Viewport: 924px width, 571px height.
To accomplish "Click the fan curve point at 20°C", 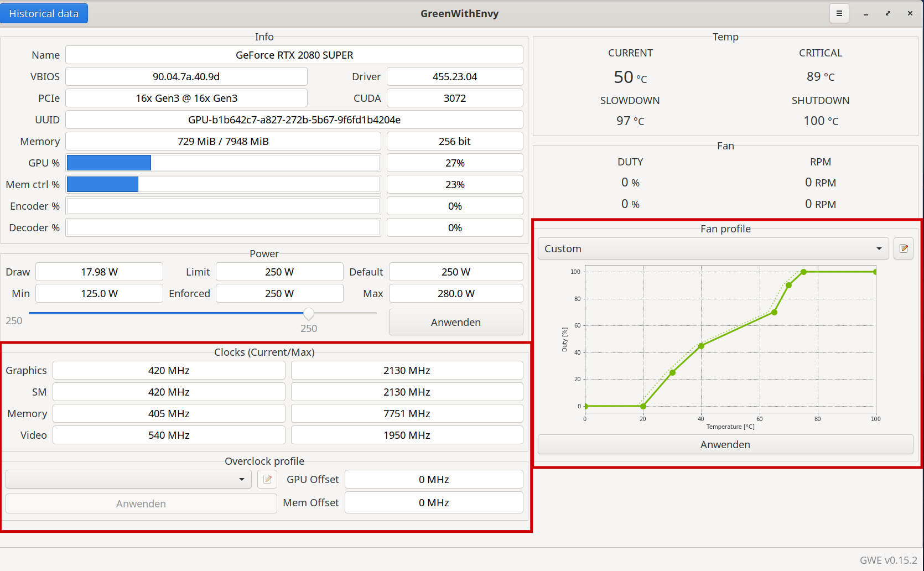I will (643, 406).
